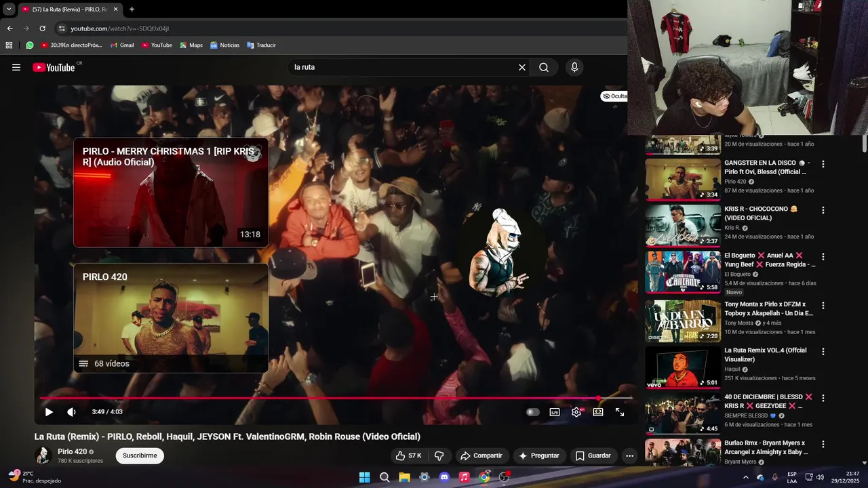Like the video with 57 K thumbs-up

408,455
